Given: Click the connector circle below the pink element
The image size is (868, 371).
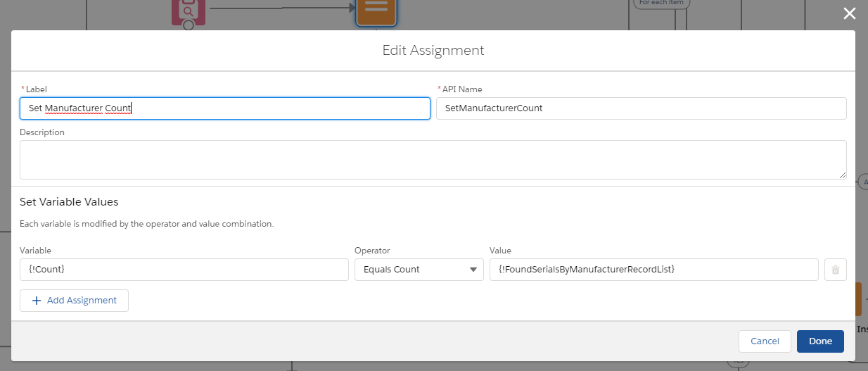Looking at the screenshot, I should (188, 25).
